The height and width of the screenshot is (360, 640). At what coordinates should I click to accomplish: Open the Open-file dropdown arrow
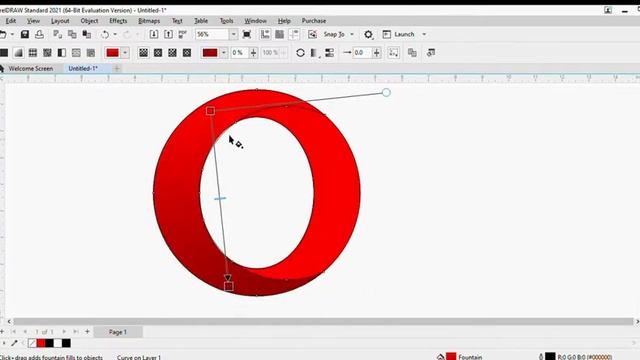(12, 34)
